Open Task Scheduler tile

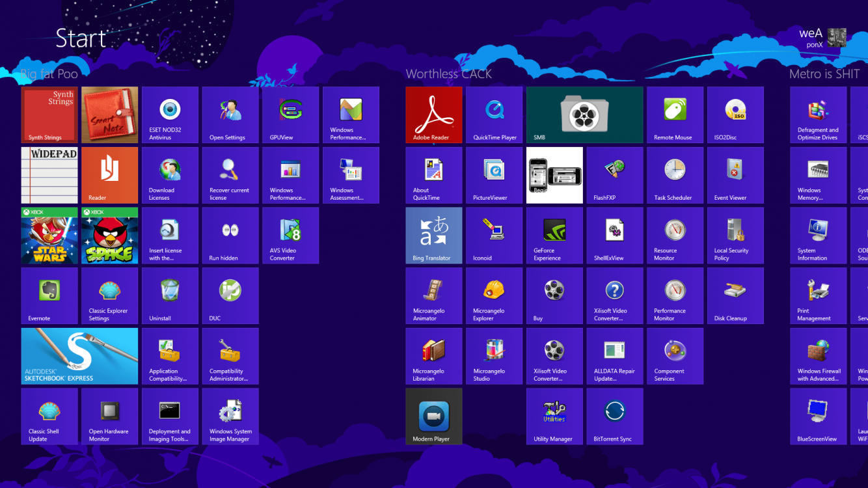coord(675,175)
